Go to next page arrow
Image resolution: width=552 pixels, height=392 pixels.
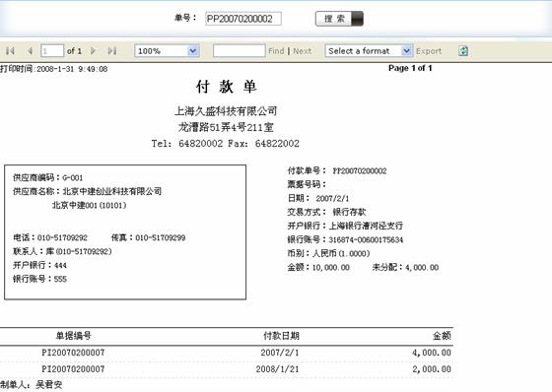[x=93, y=51]
